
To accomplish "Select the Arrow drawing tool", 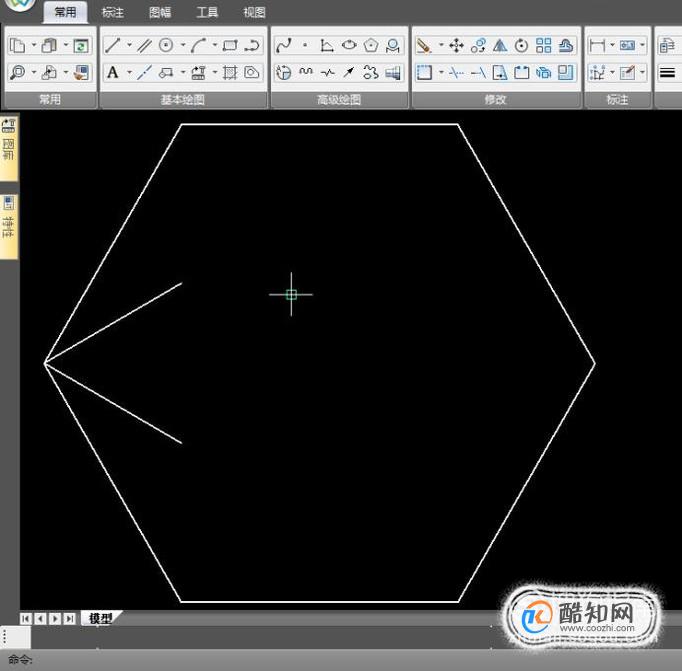I will coord(349,72).
